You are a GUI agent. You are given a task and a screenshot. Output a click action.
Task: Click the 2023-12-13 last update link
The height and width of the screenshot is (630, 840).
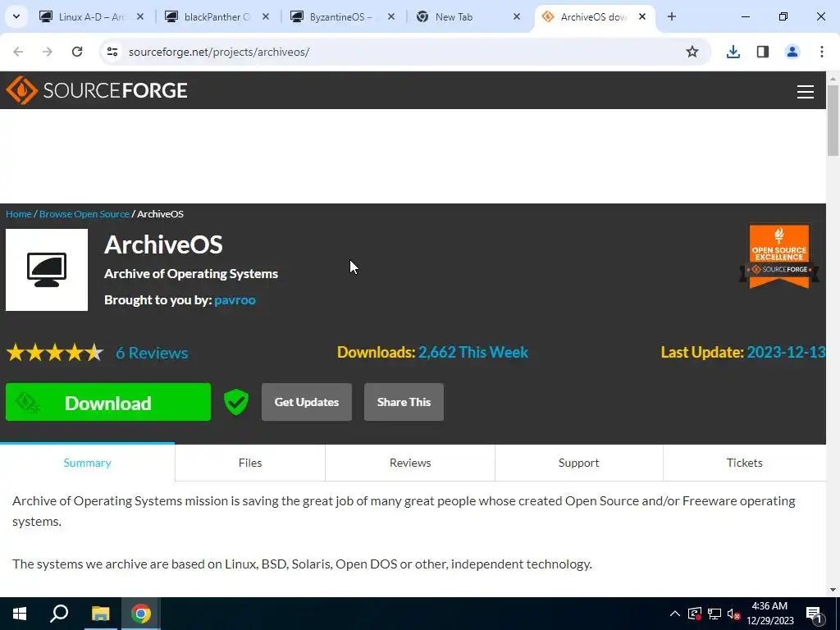pyautogui.click(x=786, y=352)
